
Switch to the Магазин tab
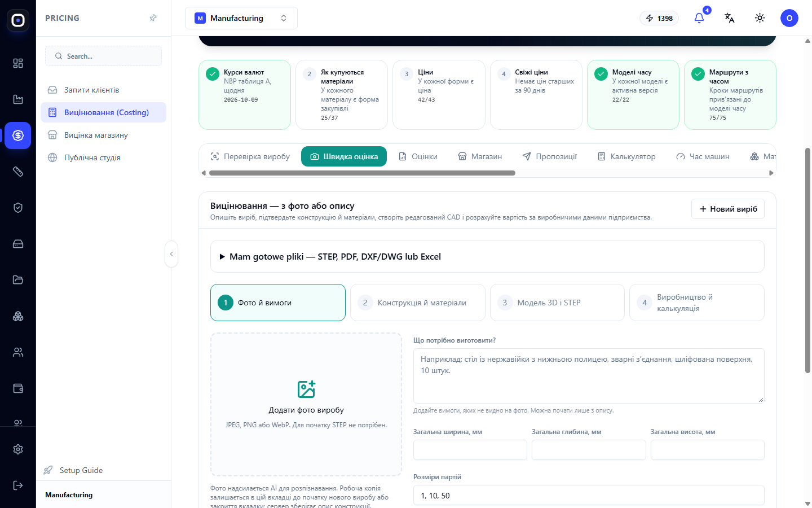(480, 156)
